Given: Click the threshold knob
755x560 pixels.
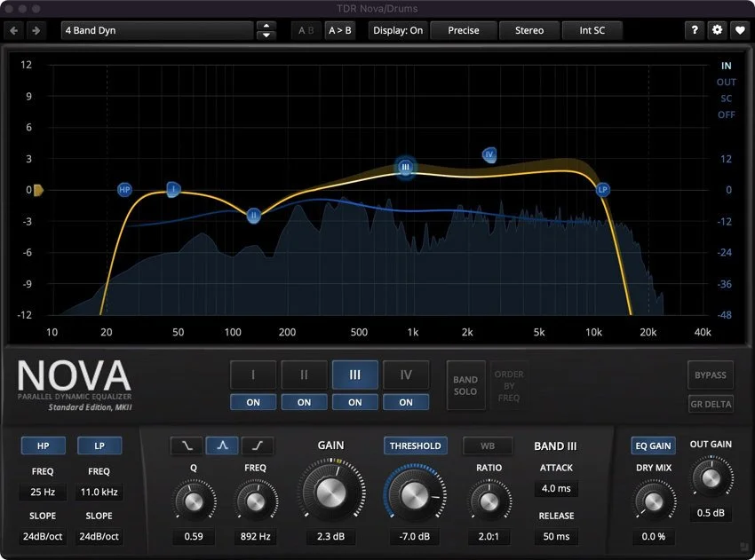Looking at the screenshot, I should pos(414,495).
